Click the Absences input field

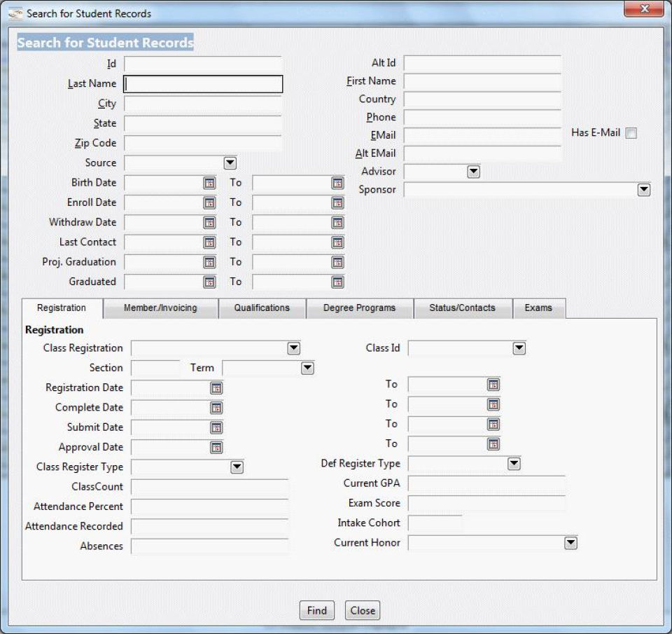pyautogui.click(x=209, y=546)
